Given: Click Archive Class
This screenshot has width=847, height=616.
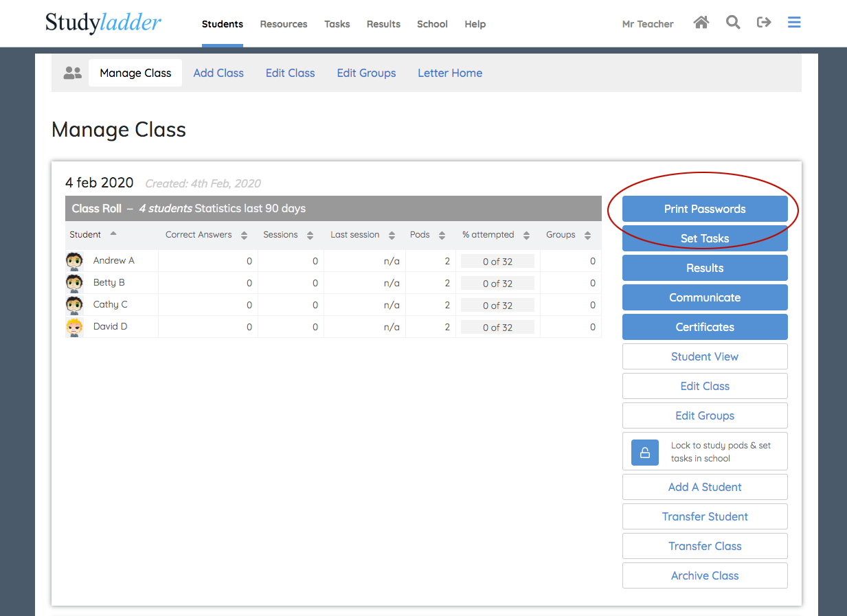Looking at the screenshot, I should click(x=705, y=575).
